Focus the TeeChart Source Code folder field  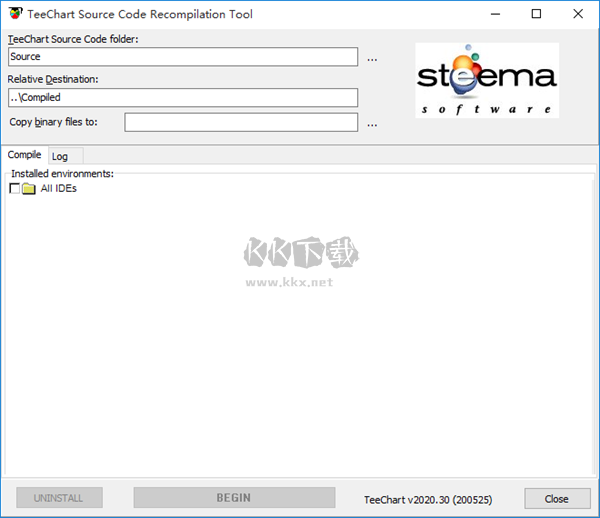[x=183, y=57]
